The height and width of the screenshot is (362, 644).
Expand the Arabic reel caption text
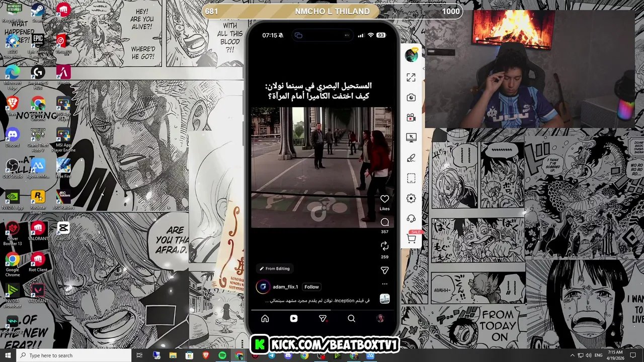(317, 301)
